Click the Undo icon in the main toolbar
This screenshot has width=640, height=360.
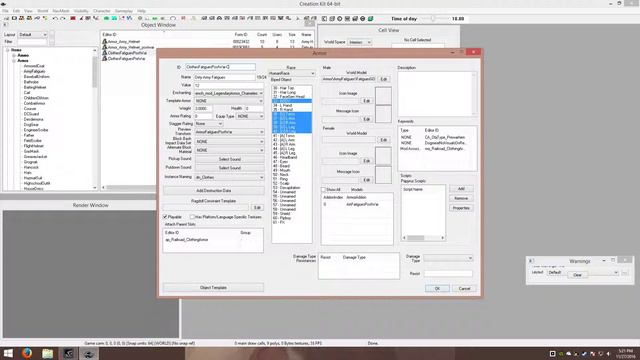pos(55,19)
